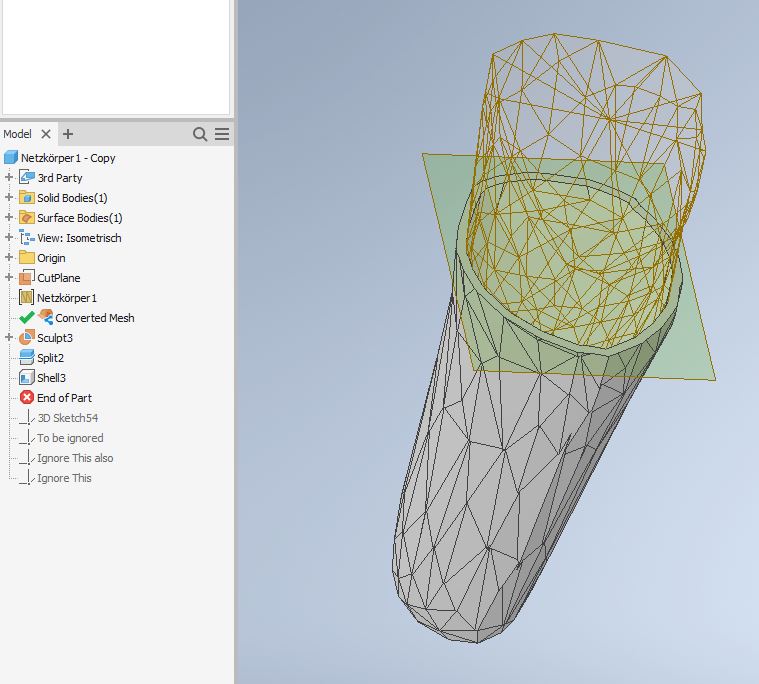Viewport: 759px width, 684px height.
Task: Select the View: Isometrisch label
Action: coord(79,238)
